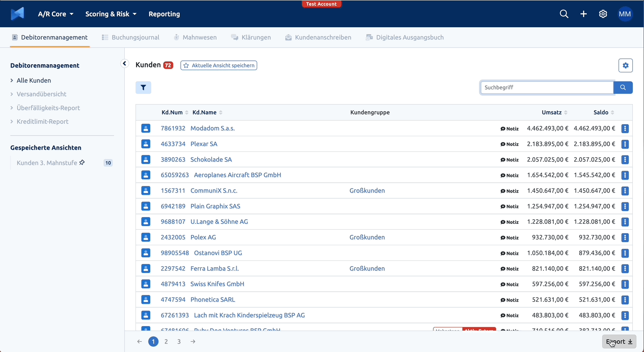Switch to Kundenanschreiben tab
This screenshot has height=352, width=644.
(x=318, y=38)
